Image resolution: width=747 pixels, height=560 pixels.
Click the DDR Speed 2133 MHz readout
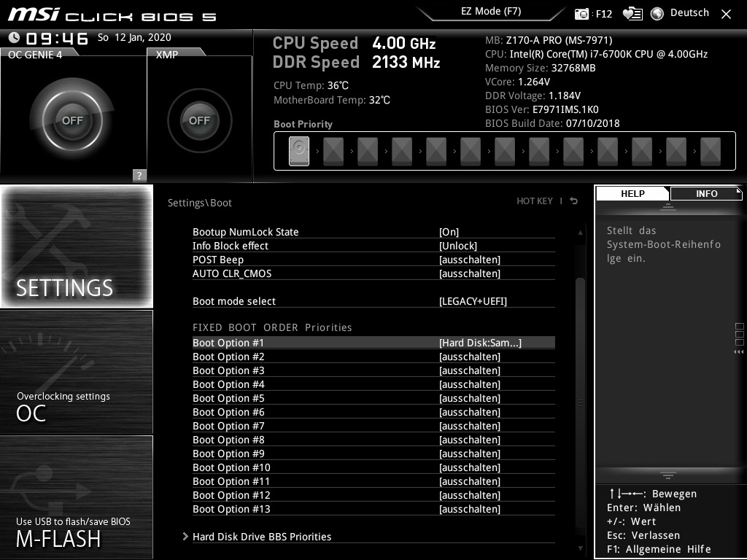tap(356, 62)
